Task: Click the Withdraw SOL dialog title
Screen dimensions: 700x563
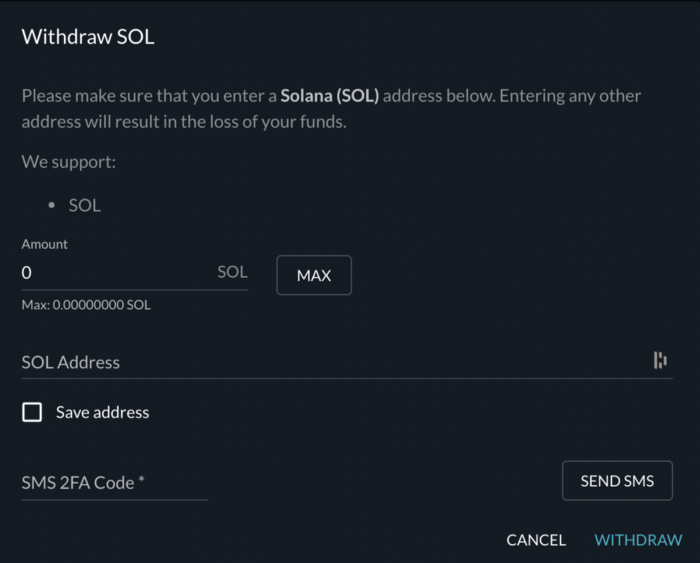Action: tap(88, 38)
